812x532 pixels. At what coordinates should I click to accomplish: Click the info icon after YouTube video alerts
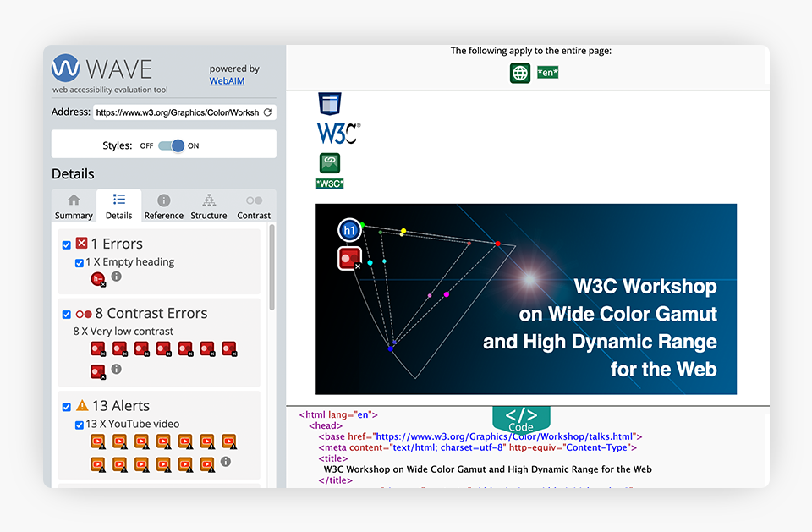point(226,462)
